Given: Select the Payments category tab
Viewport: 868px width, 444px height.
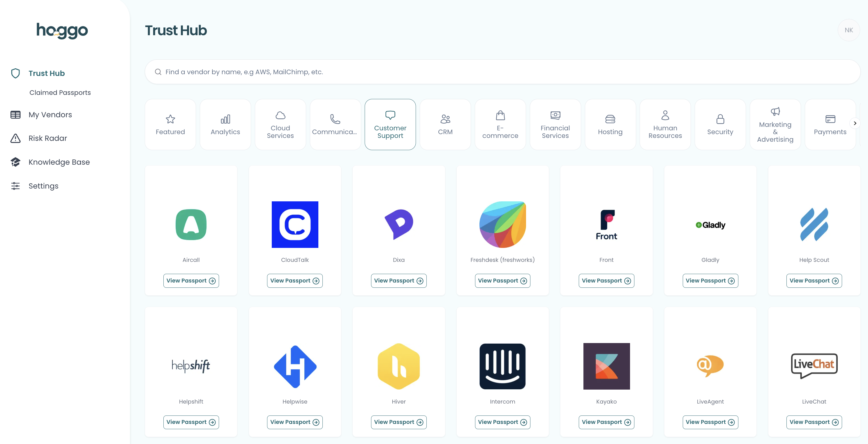Looking at the screenshot, I should click(830, 124).
